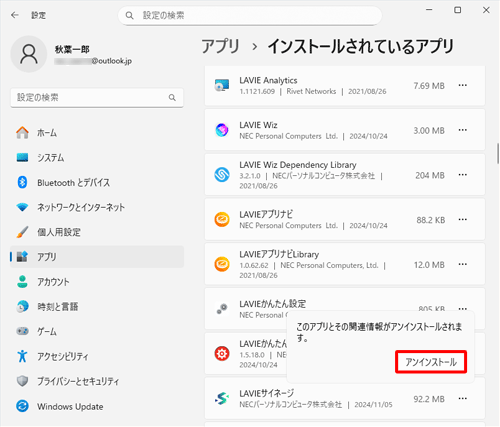Image resolution: width=500 pixels, height=427 pixels.
Task: Focus the sidebar 設定の検索 field
Action: pyautogui.click(x=97, y=98)
